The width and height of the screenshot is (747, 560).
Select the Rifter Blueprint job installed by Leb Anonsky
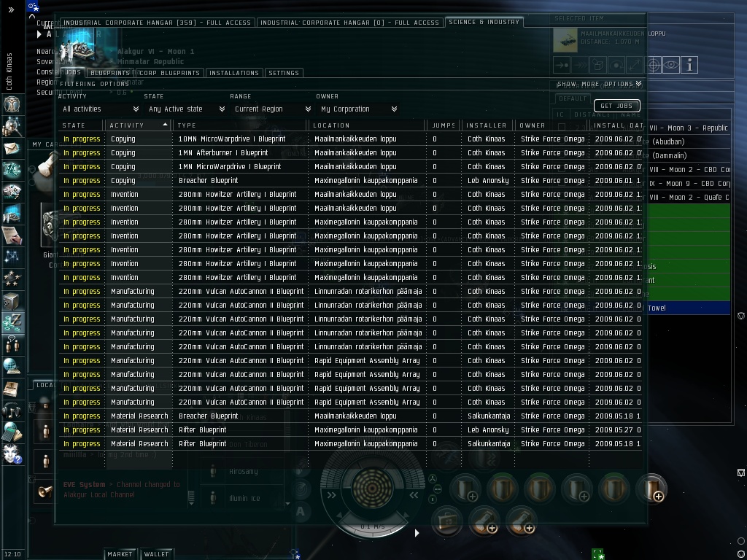click(x=350, y=430)
